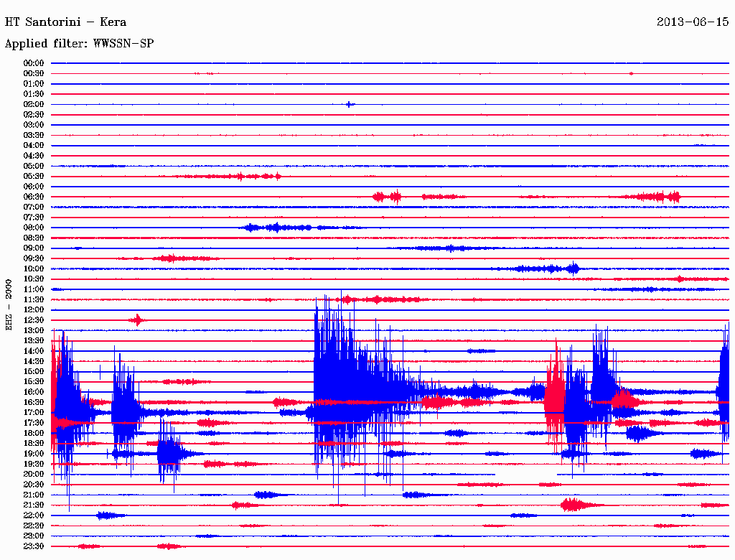Select the 06:30 time label
The image size is (735, 560).
tap(34, 197)
